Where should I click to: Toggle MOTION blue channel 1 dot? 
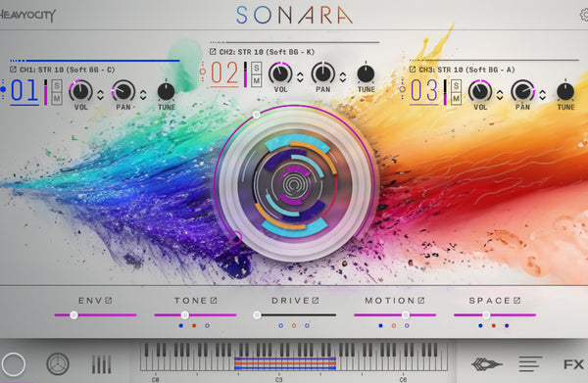click(x=380, y=325)
